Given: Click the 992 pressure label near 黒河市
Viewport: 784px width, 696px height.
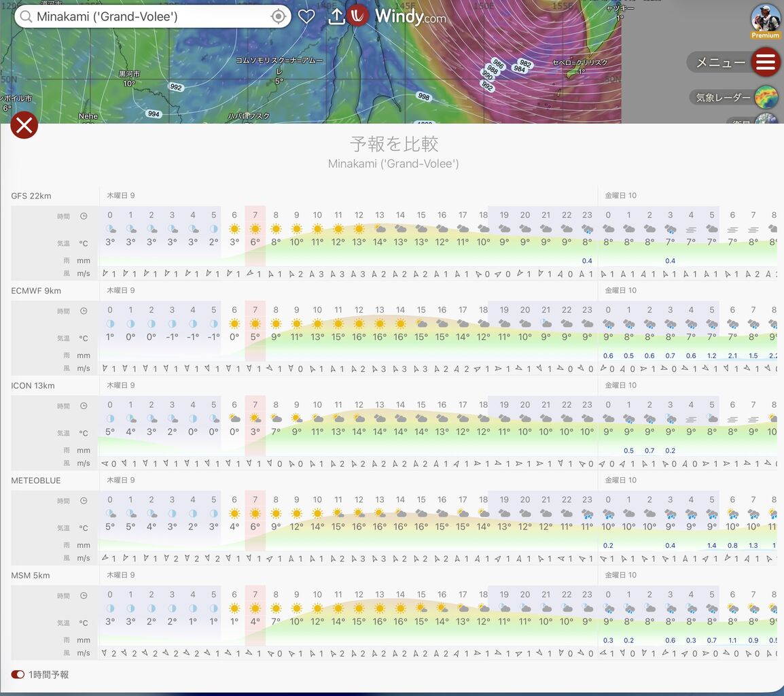Looking at the screenshot, I should (x=176, y=87).
